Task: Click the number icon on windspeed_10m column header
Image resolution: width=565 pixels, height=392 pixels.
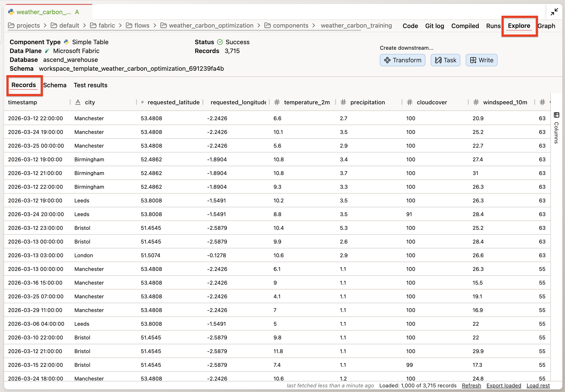Action: [x=476, y=102]
